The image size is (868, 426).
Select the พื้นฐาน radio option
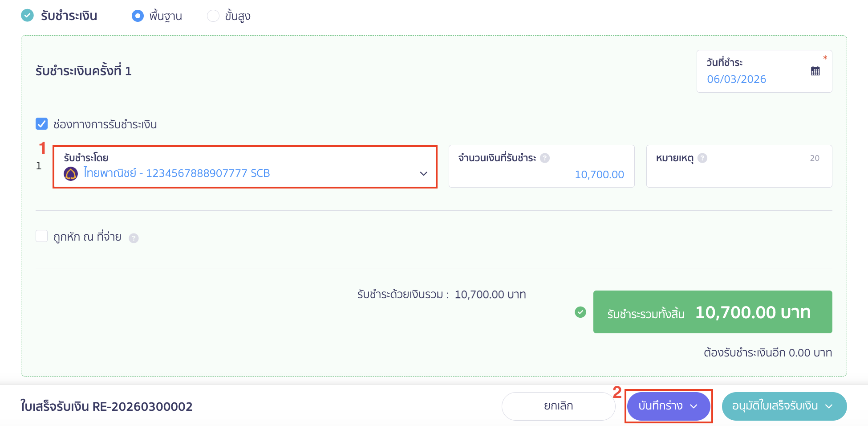(x=138, y=16)
